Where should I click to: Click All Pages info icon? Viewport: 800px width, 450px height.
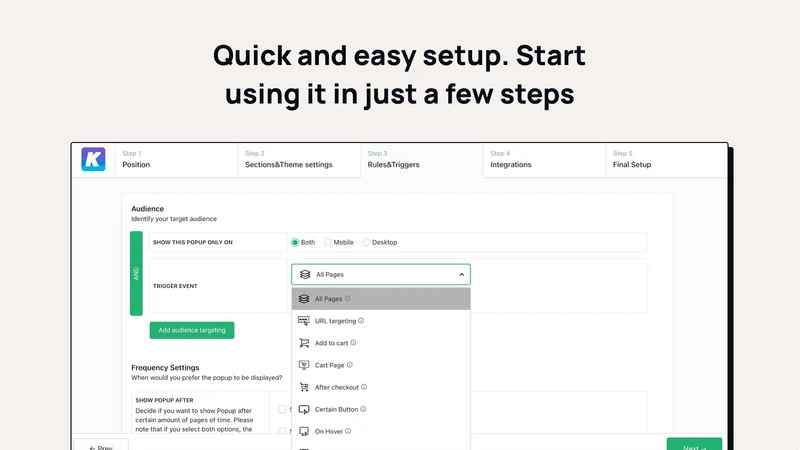click(347, 298)
